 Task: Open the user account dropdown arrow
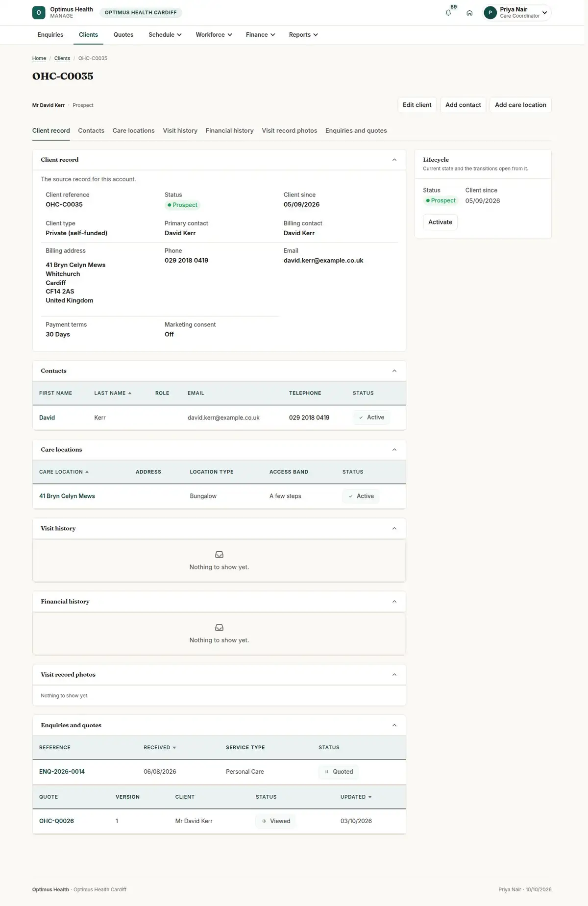tap(544, 13)
